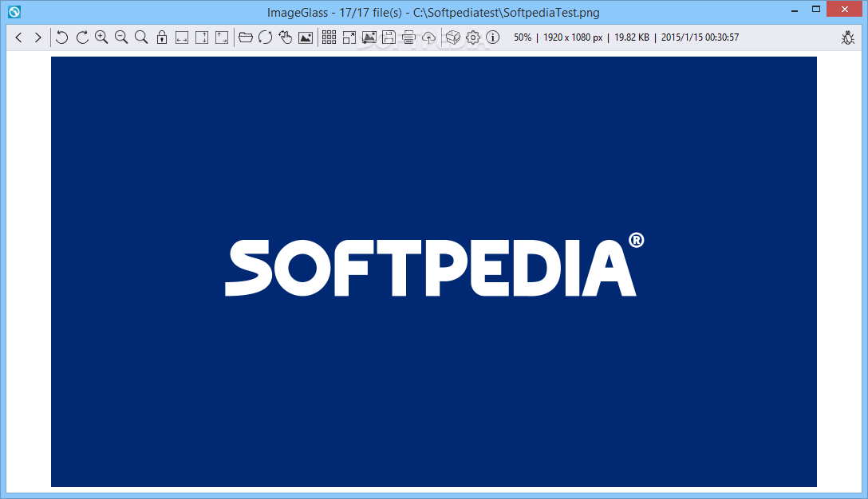The width and height of the screenshot is (868, 499).
Task: Click the auto-fit window to image icon
Action: pos(222,37)
